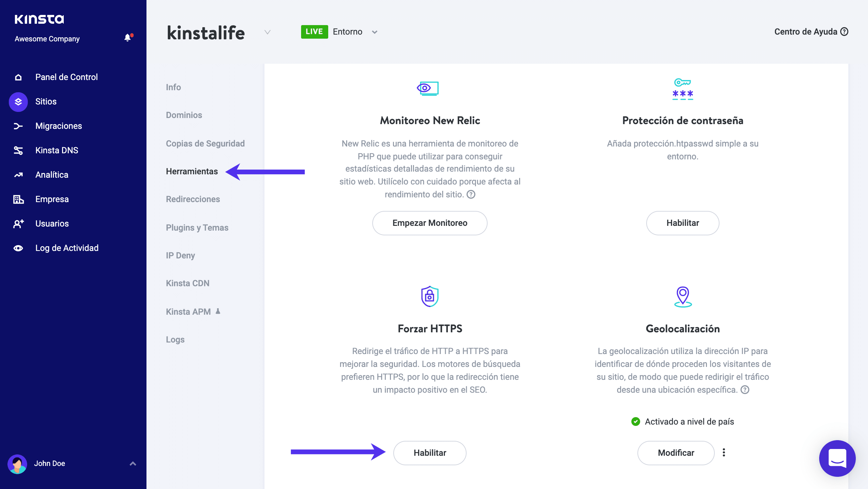The width and height of the screenshot is (868, 489).
Task: Click the Empresa building icon
Action: (18, 199)
